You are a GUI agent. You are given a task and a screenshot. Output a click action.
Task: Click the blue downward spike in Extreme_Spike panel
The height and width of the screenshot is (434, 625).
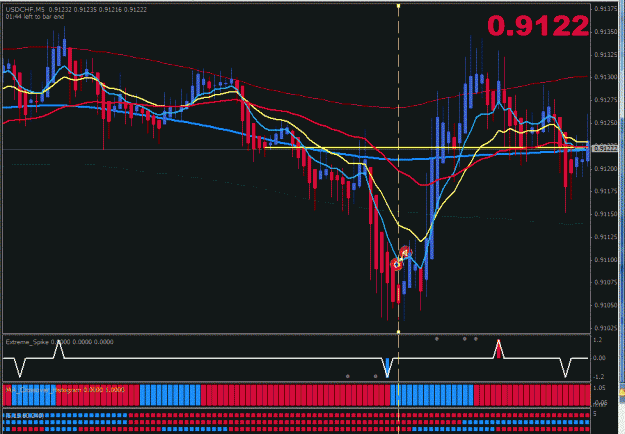387,367
